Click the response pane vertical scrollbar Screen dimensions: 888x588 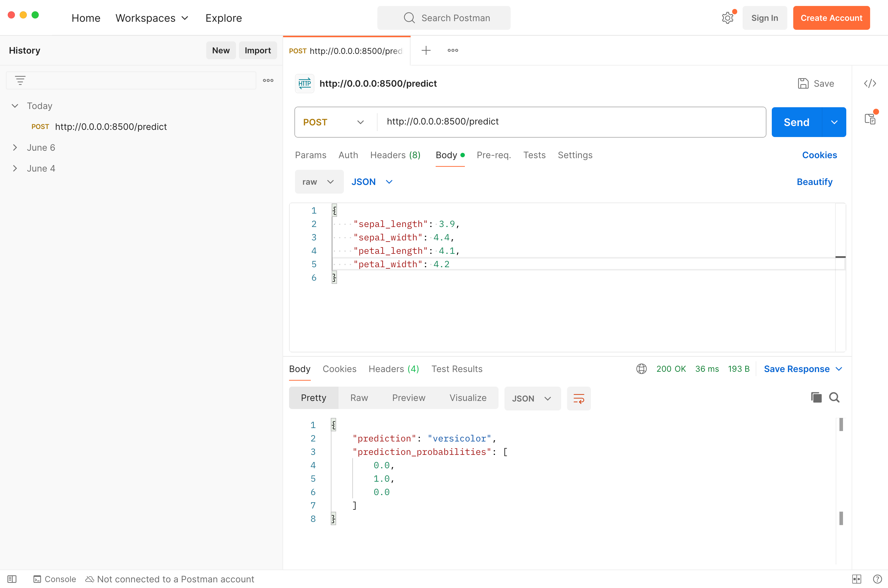[841, 425]
